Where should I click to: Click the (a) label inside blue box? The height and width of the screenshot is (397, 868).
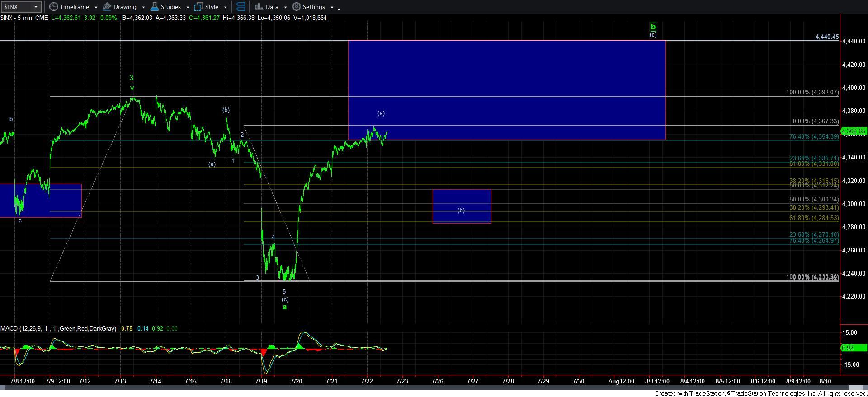[381, 113]
